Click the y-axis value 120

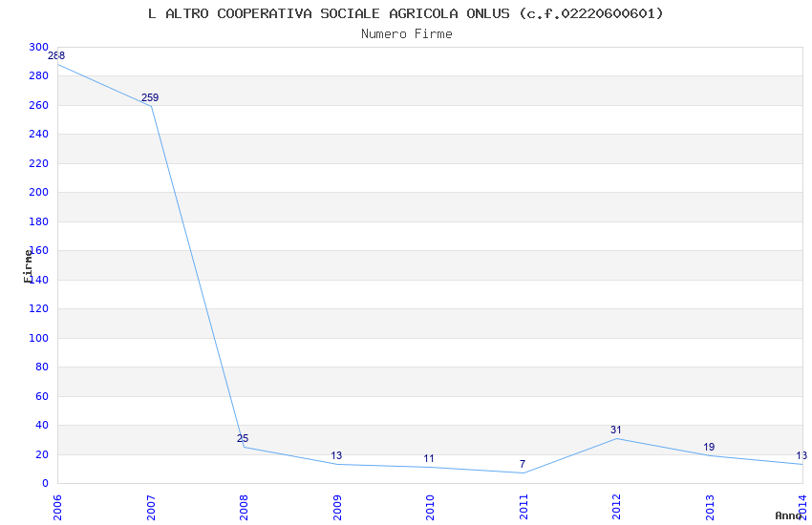[x=39, y=308]
